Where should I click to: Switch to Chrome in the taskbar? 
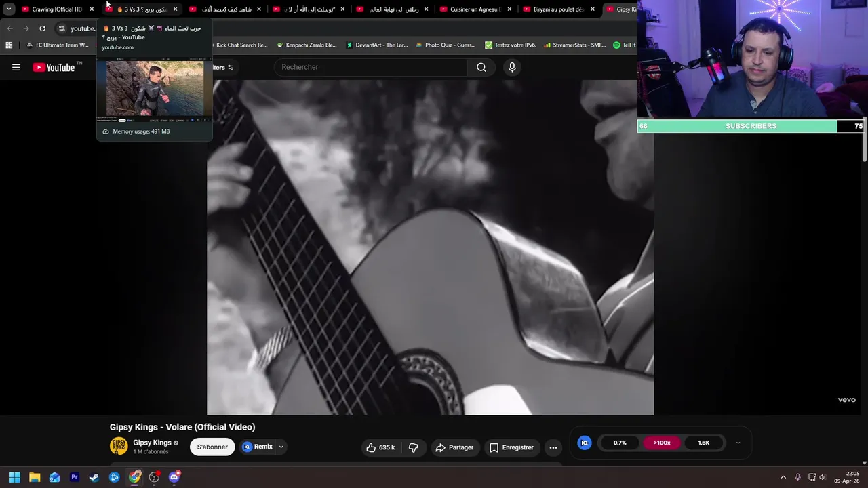(134, 477)
